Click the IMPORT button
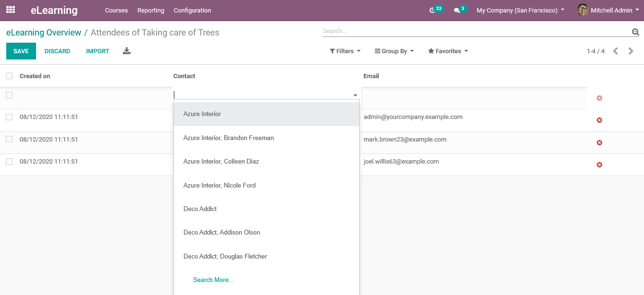 click(x=97, y=51)
